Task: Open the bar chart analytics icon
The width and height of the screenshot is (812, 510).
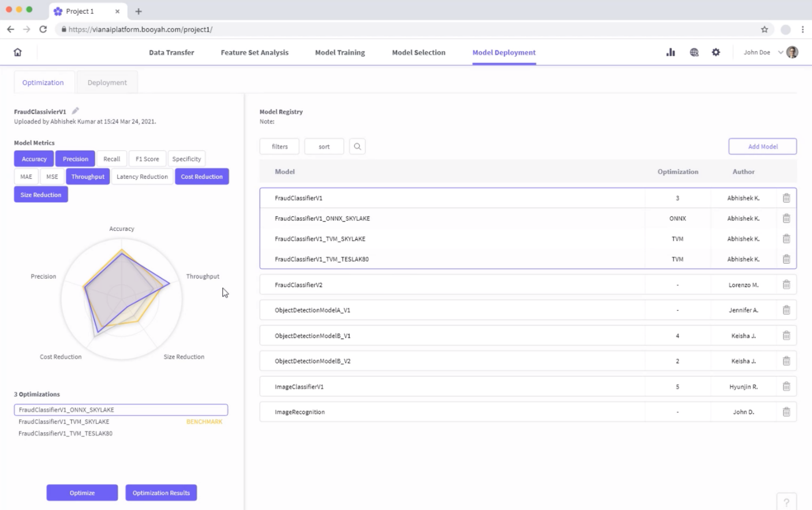Action: 671,52
